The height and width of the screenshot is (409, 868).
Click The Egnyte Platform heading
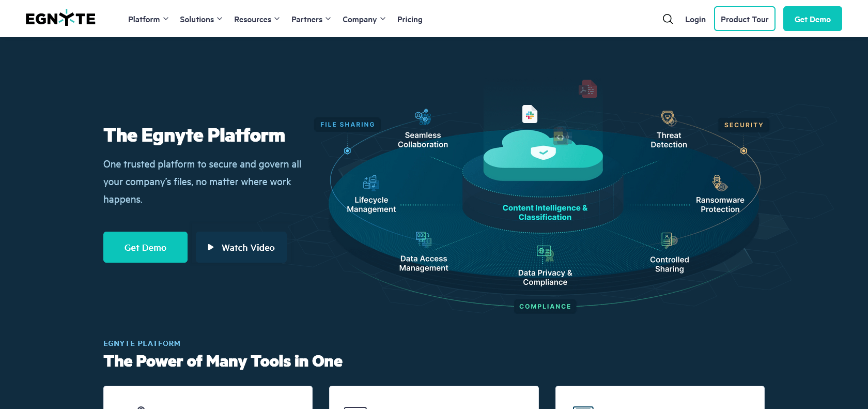194,135
